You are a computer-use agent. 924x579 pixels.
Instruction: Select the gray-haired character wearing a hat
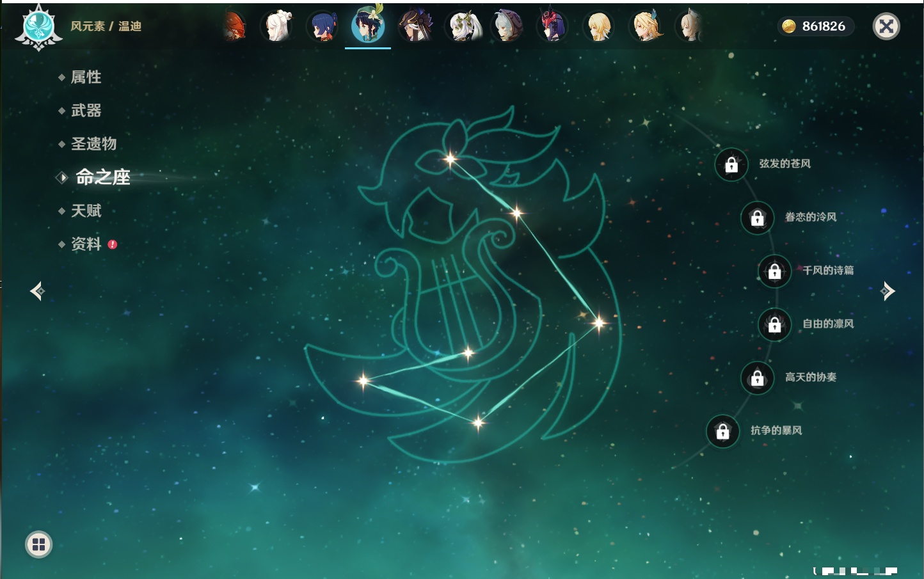[x=507, y=26]
